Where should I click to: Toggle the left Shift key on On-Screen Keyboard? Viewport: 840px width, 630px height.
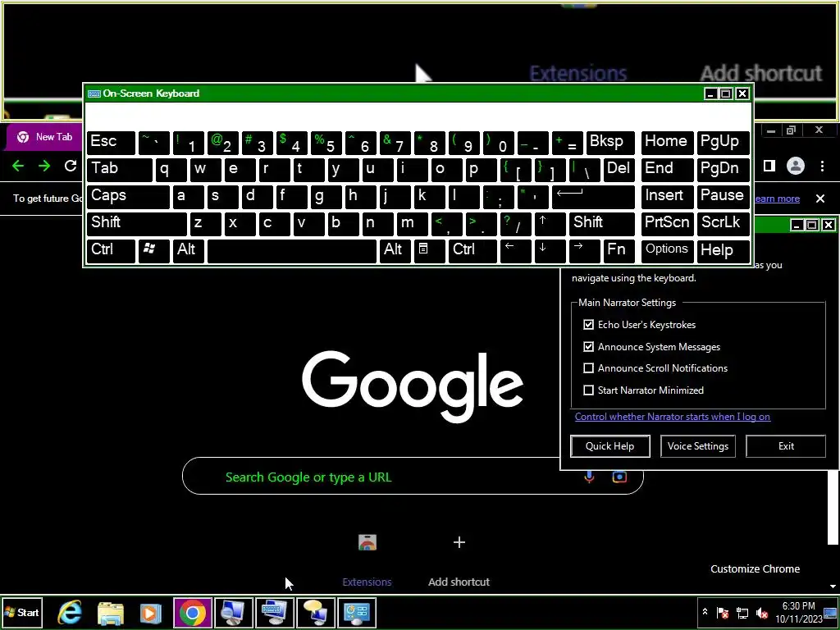(137, 224)
